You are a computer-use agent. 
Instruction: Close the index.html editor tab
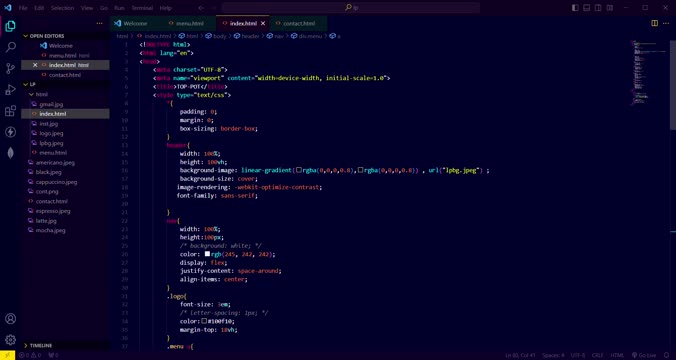pos(263,23)
